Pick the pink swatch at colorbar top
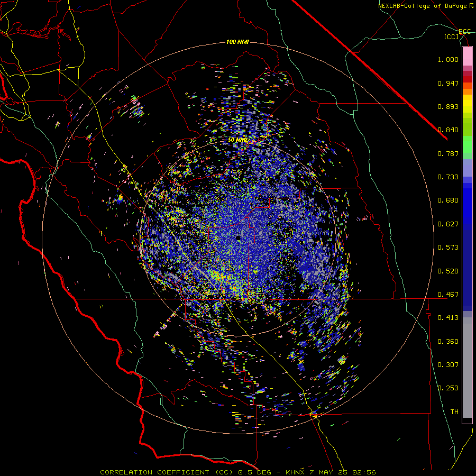Image resolution: width=476 pixels, height=476 pixels. click(467, 57)
